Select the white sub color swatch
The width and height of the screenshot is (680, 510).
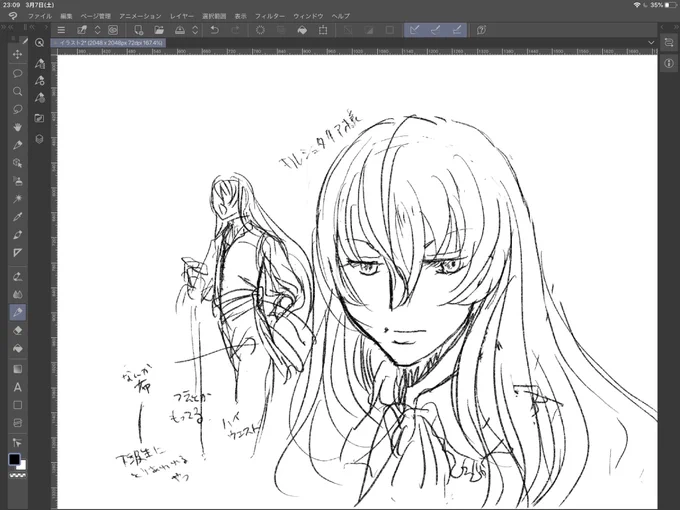[22, 466]
